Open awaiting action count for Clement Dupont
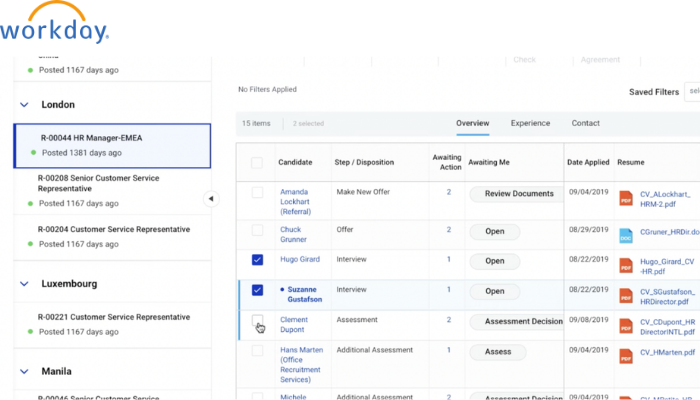 pyautogui.click(x=449, y=320)
